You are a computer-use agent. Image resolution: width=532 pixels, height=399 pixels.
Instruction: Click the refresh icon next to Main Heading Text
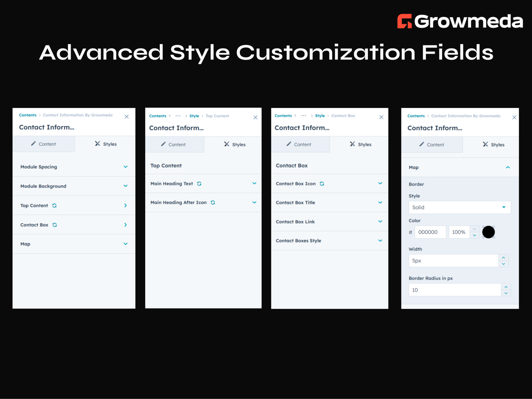pyautogui.click(x=200, y=184)
